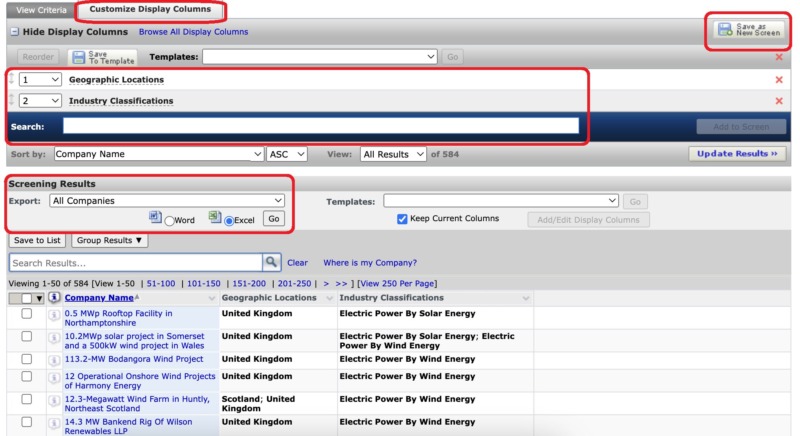Go to results 151-200
Screen dimensions: 800x436
pyautogui.click(x=249, y=284)
